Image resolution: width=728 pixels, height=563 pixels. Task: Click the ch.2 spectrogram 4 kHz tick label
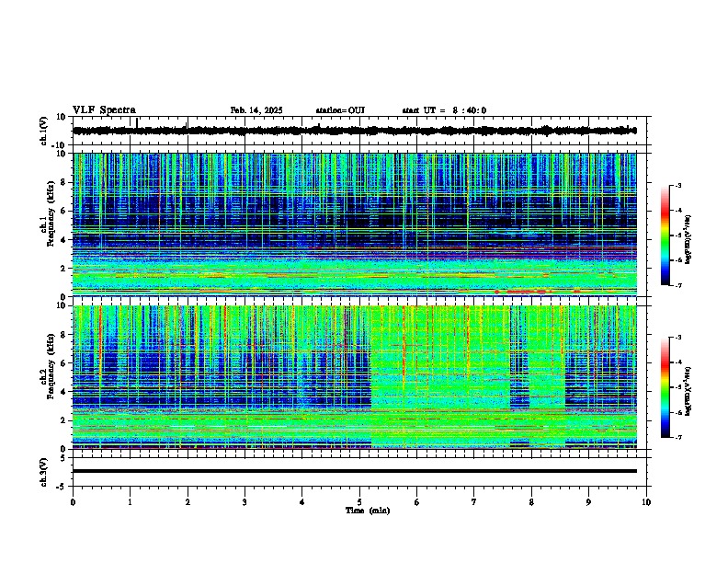pos(64,392)
